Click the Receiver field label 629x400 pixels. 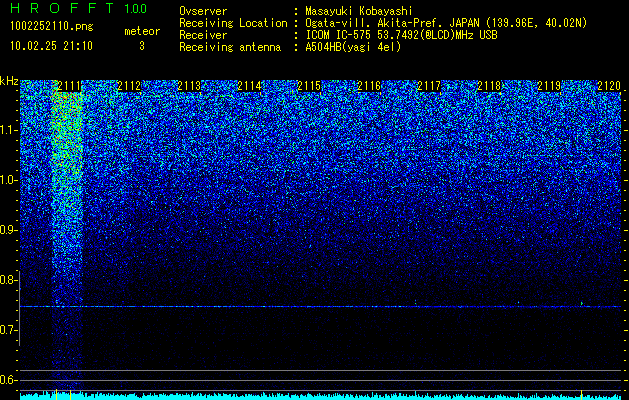pyautogui.click(x=203, y=35)
